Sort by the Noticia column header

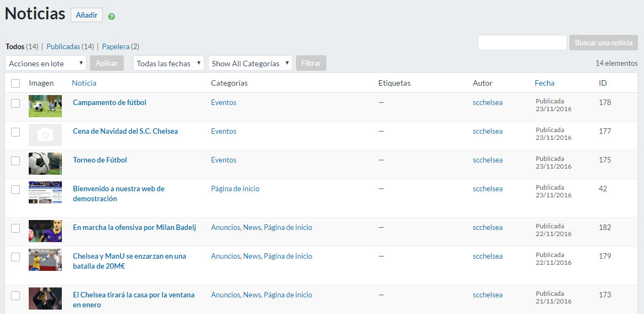click(84, 83)
